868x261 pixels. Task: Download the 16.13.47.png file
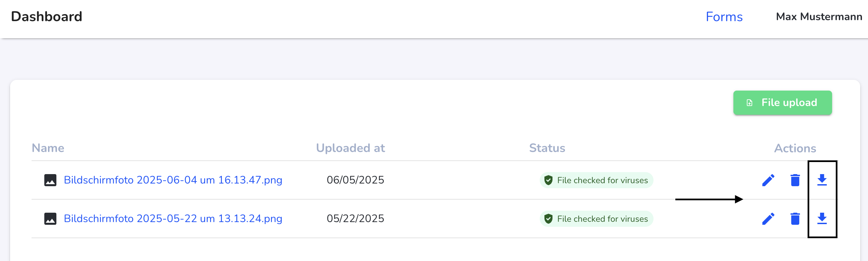pyautogui.click(x=822, y=180)
